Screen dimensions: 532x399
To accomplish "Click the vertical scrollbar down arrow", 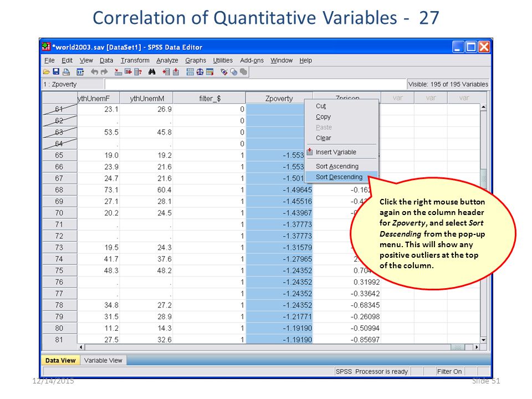I will [x=483, y=340].
